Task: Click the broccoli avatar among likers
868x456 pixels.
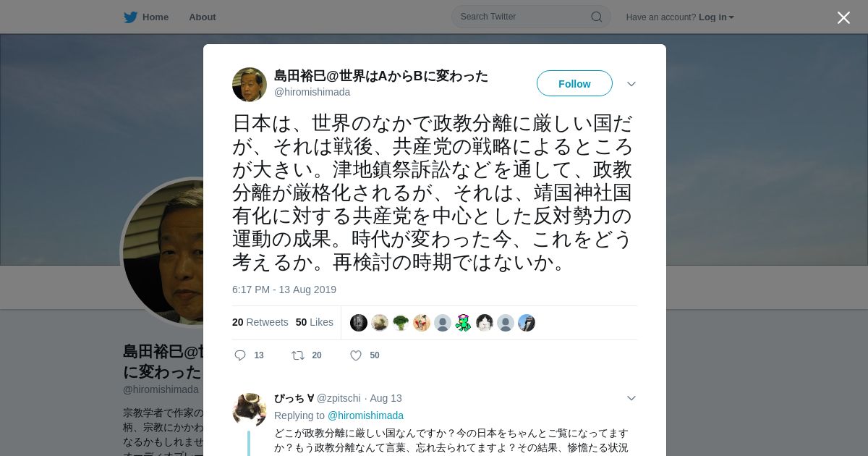Action: click(401, 323)
